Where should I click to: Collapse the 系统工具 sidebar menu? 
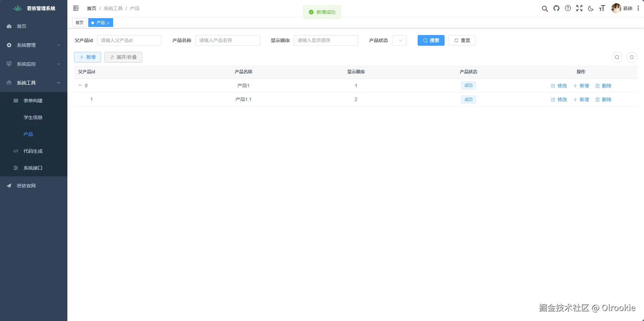click(34, 83)
